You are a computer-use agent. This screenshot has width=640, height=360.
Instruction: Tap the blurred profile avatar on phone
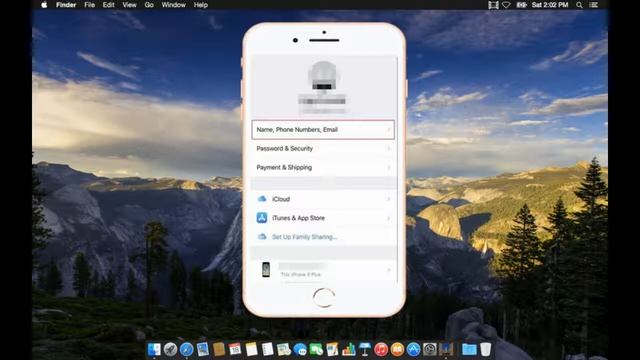click(x=324, y=76)
